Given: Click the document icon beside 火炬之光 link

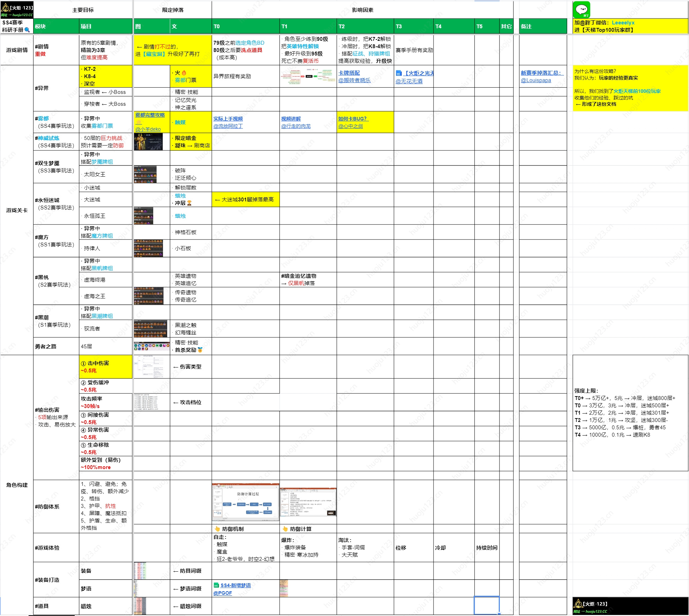Looking at the screenshot, I should (x=399, y=73).
